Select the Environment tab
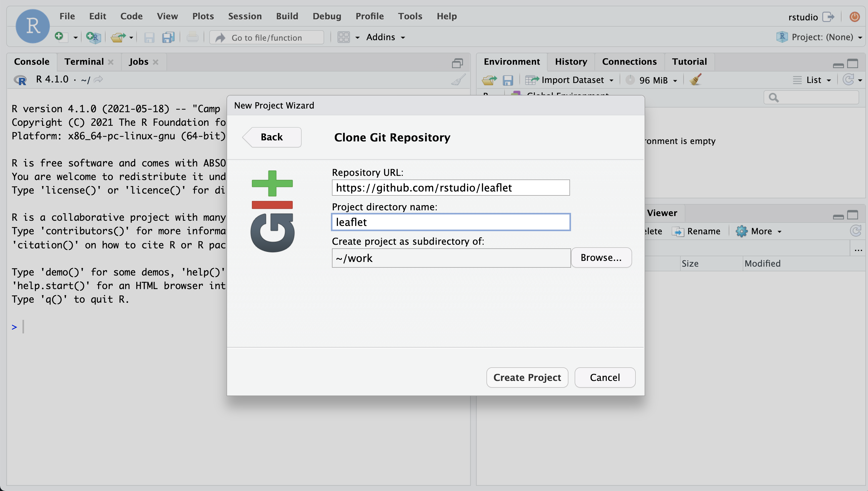This screenshot has height=491, width=868. [512, 62]
